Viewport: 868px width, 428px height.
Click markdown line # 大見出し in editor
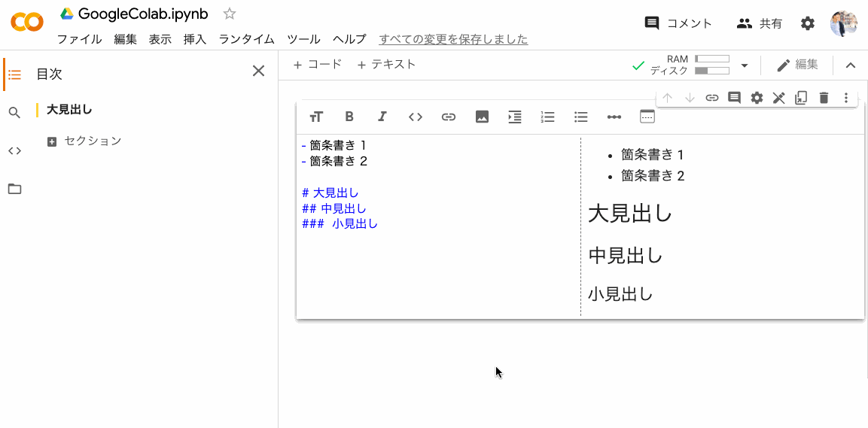330,193
